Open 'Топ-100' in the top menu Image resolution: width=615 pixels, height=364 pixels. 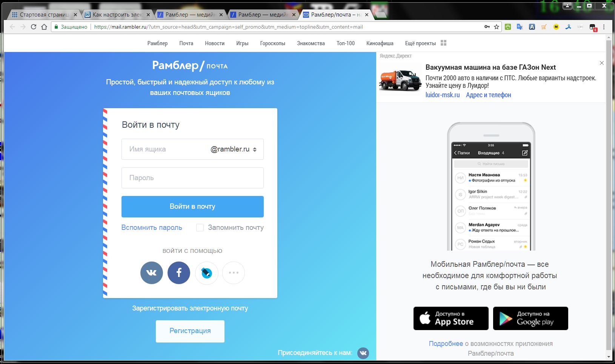346,43
